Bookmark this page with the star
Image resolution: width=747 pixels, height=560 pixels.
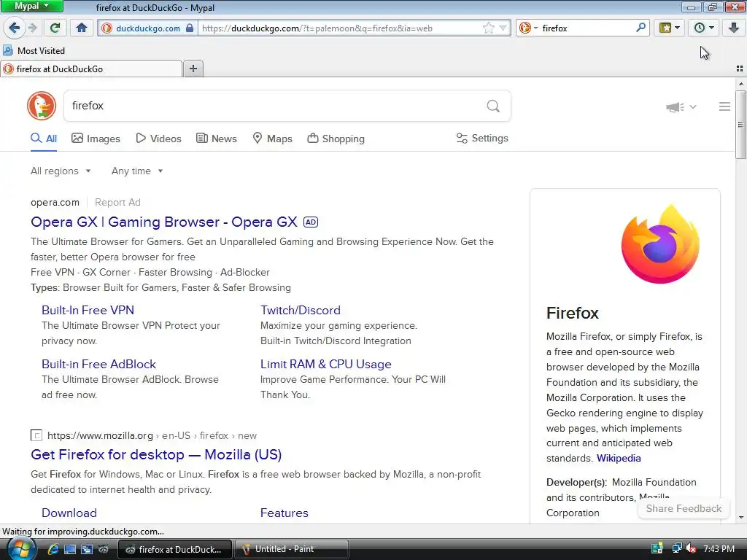[488, 28]
